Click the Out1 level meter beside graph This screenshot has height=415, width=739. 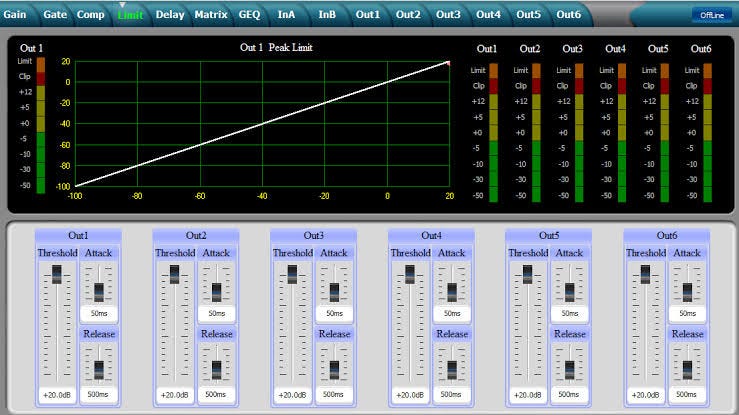(41, 125)
